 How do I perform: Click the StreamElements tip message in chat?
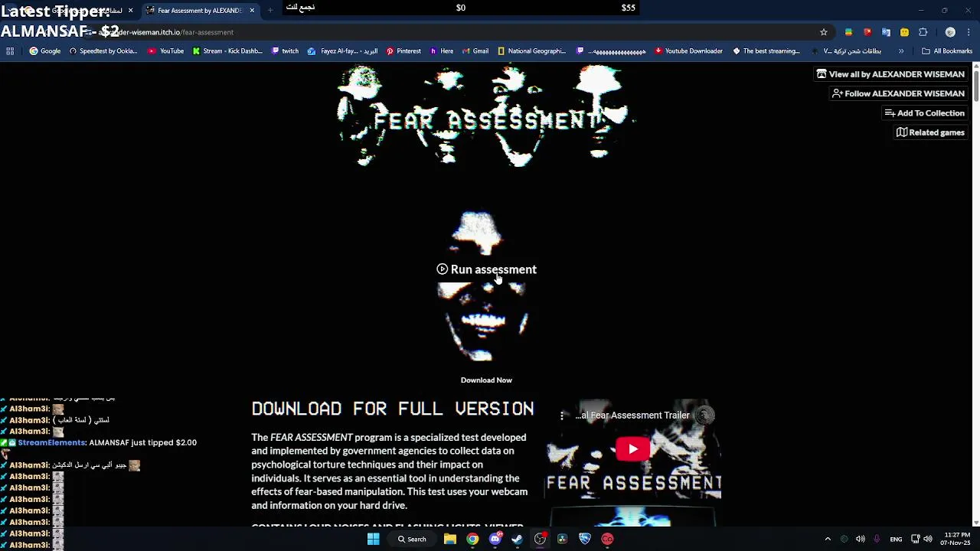(x=99, y=442)
